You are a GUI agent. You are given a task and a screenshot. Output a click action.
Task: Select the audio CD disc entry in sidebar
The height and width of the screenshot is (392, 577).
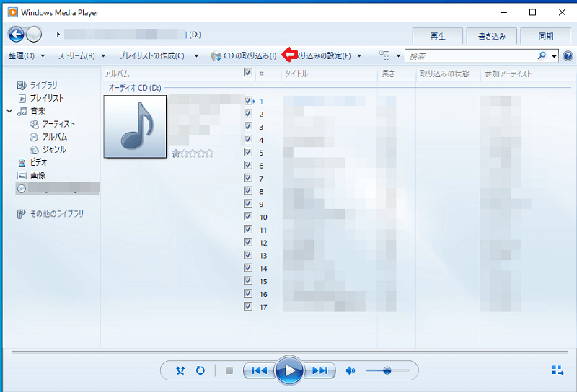click(x=58, y=188)
